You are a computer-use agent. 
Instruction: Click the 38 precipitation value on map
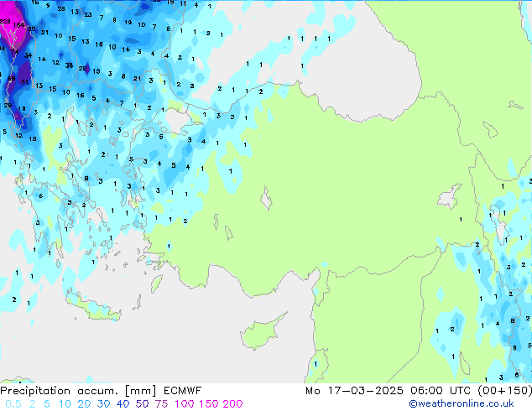click(69, 65)
